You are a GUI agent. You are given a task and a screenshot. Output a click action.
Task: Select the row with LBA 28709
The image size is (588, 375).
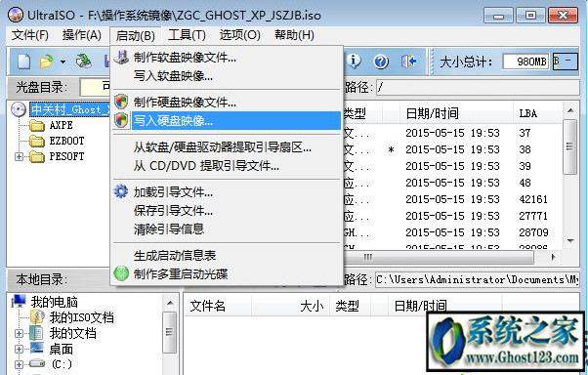(452, 232)
